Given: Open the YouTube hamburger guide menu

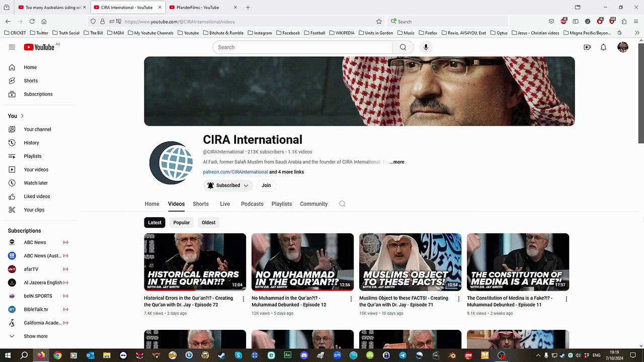Looking at the screenshot, I should coord(12,47).
